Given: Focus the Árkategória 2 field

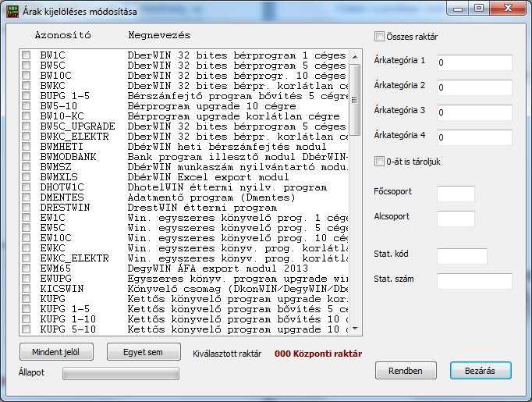Looking at the screenshot, I should pyautogui.click(x=474, y=87).
